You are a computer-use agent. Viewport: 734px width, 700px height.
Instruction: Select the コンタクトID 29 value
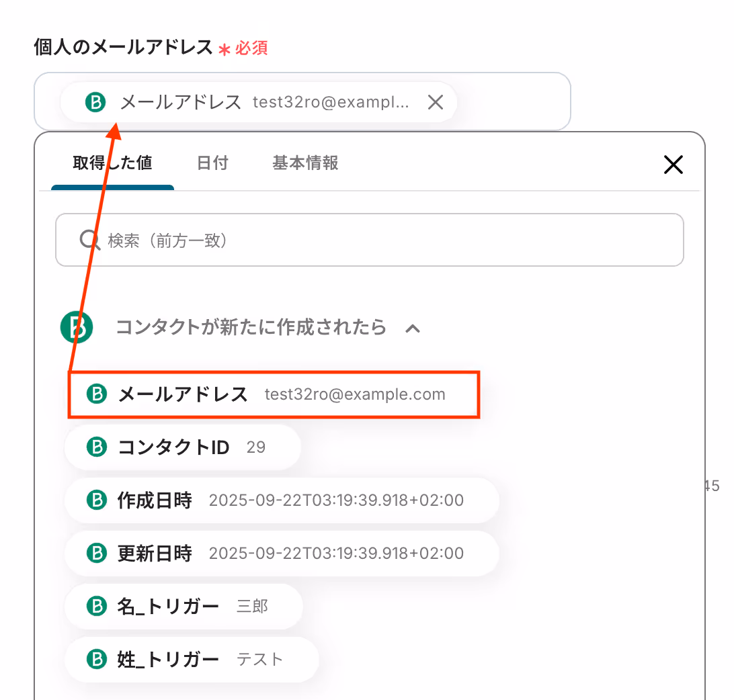pyautogui.click(x=183, y=447)
